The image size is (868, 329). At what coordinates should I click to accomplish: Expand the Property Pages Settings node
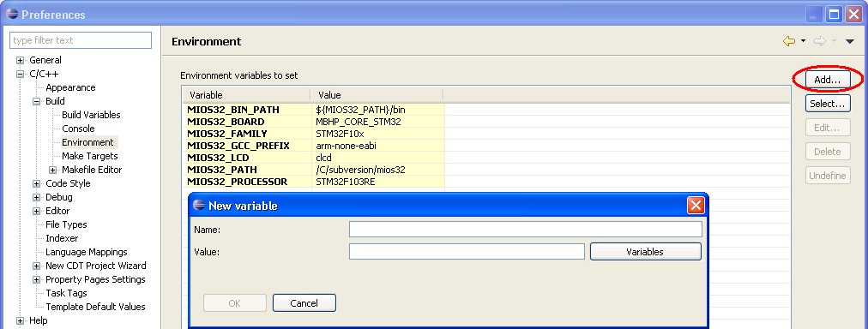(x=37, y=280)
